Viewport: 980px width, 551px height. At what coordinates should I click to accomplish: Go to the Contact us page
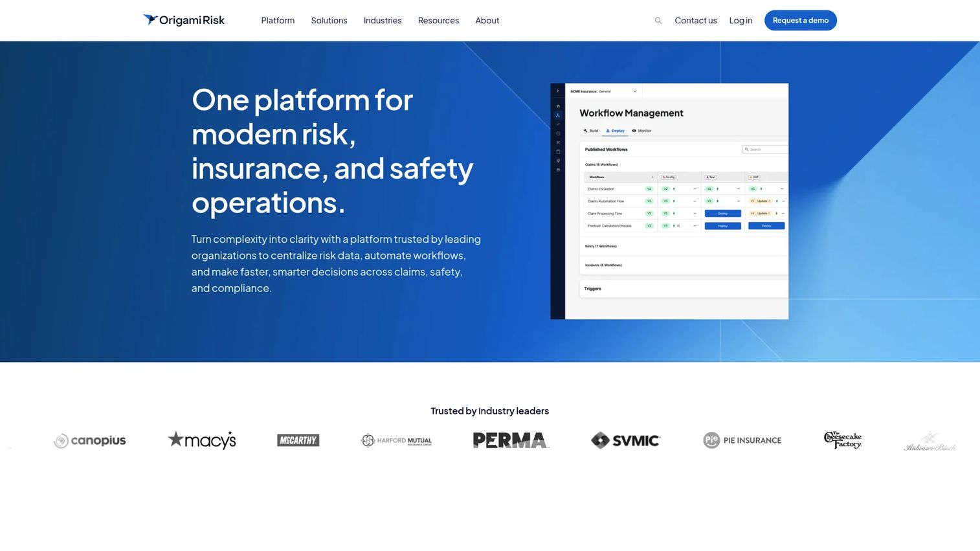pos(696,21)
